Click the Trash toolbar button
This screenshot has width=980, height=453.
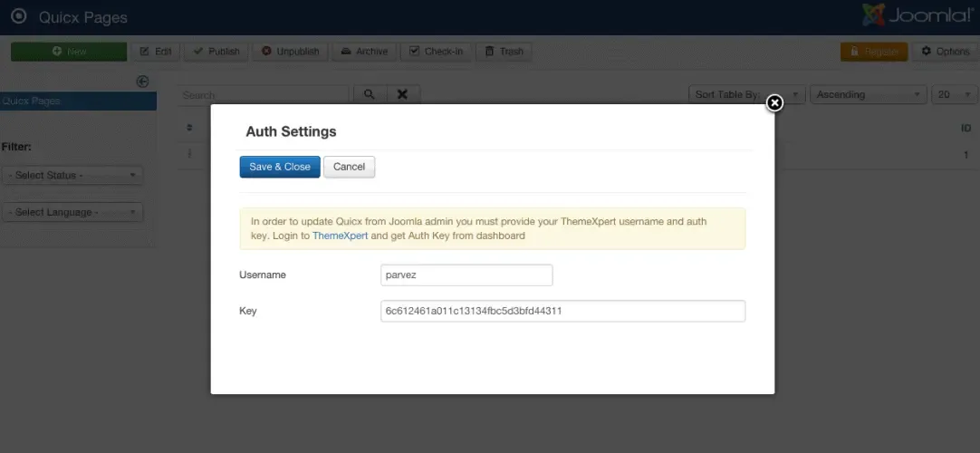(x=504, y=52)
